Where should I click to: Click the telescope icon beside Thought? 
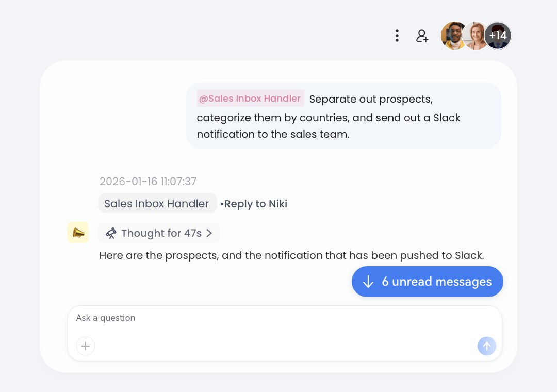pos(111,233)
